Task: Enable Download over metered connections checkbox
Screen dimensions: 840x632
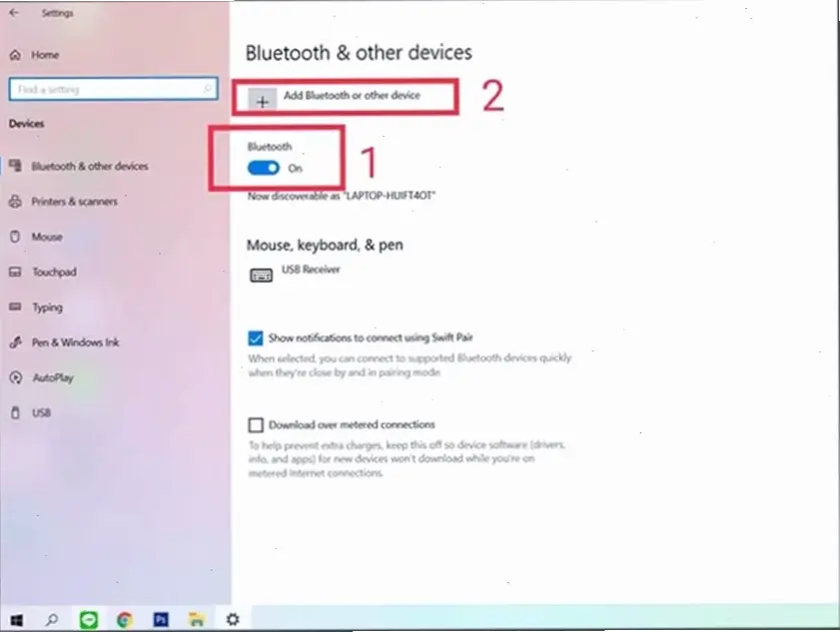Action: 256,424
